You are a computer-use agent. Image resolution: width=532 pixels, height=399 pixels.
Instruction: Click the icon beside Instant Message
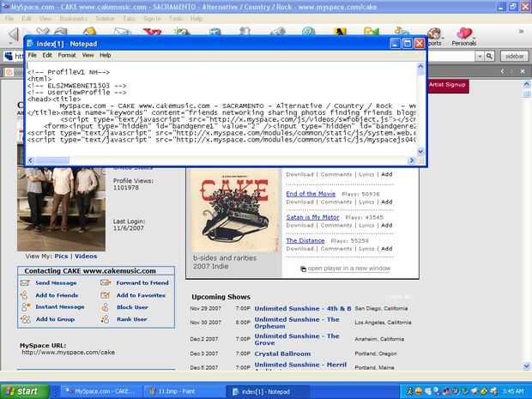click(26, 306)
